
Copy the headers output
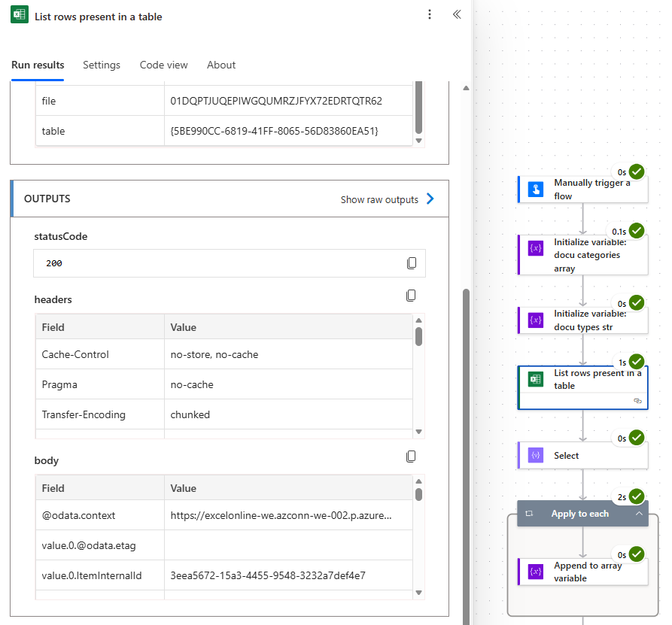[411, 296]
